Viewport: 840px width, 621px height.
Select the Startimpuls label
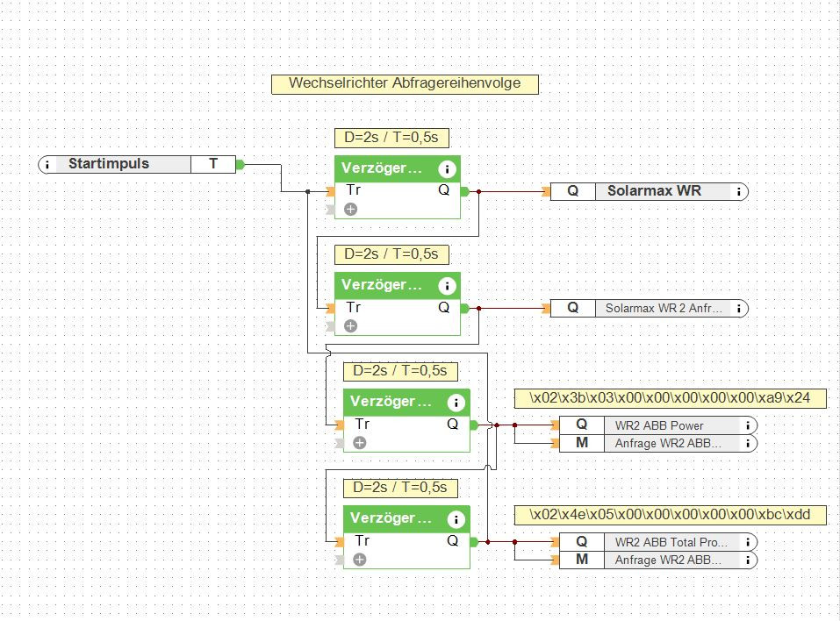point(109,164)
